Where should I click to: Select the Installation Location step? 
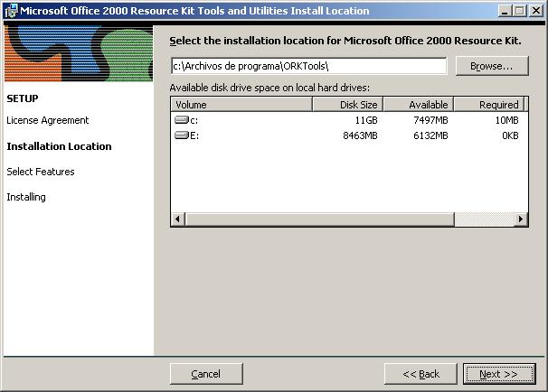(59, 146)
